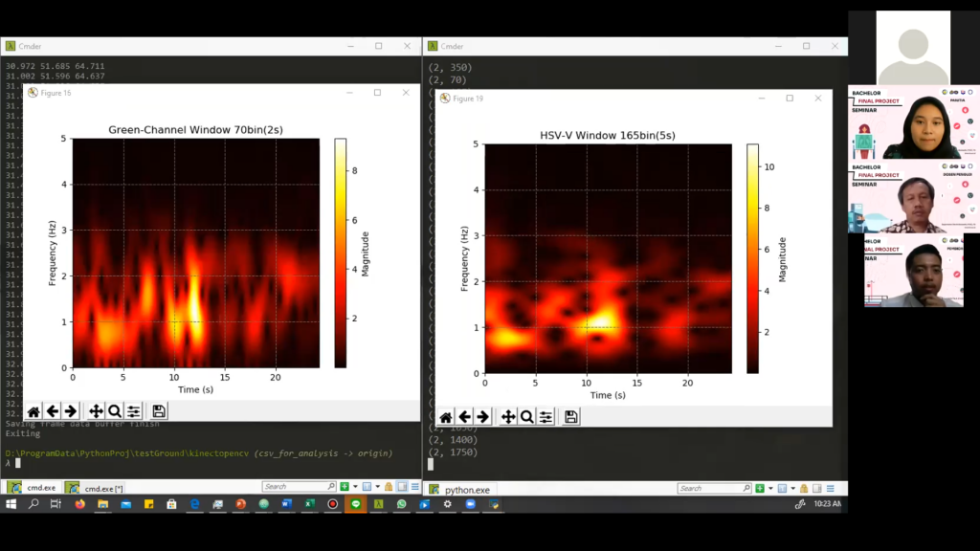Click the HSV-V plot magnitude colorbar
This screenshot has height=551, width=980.
[752, 258]
